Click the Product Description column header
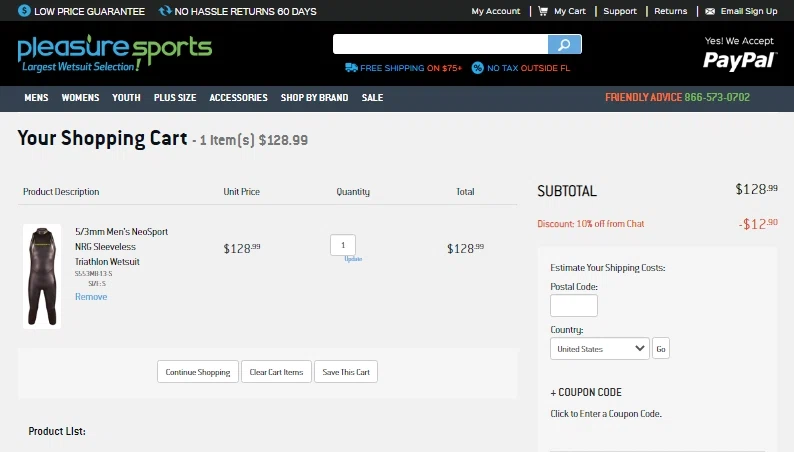This screenshot has width=794, height=452. [61, 192]
